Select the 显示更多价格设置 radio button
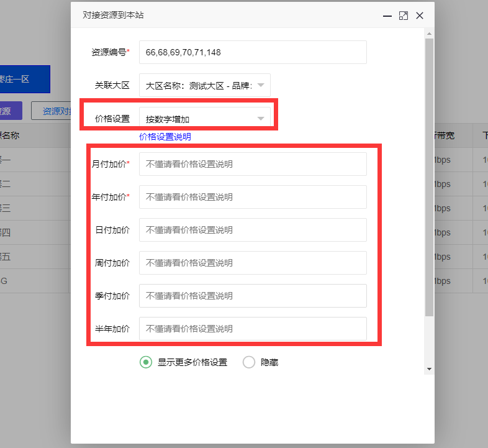488x448 pixels. click(146, 362)
